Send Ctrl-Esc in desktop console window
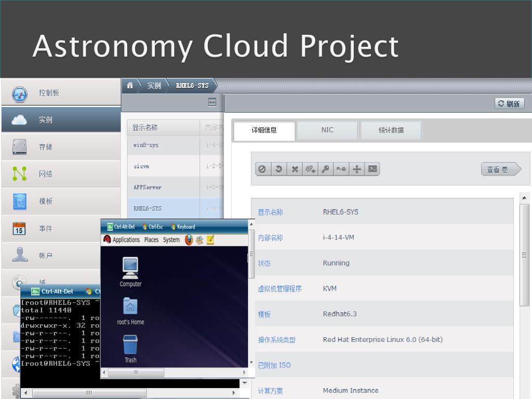 [153, 227]
